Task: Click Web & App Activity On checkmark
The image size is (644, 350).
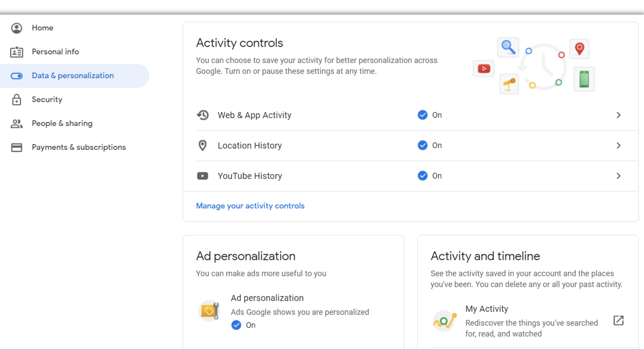Action: 422,115
